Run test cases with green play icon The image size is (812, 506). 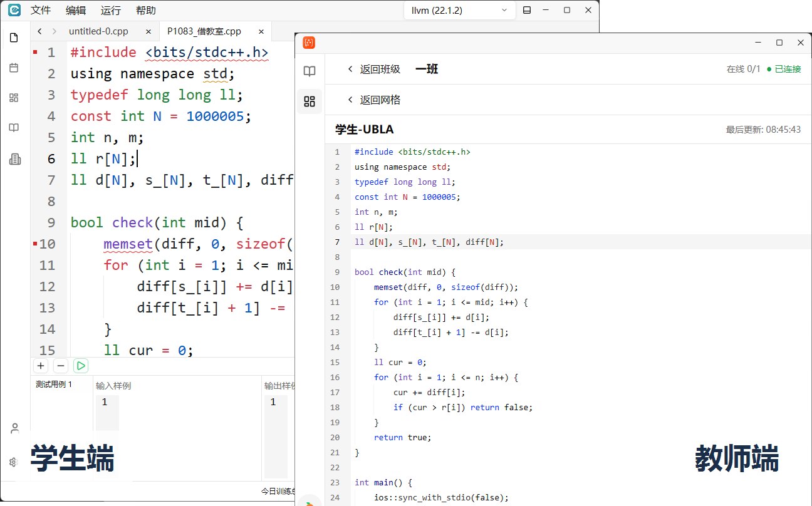point(80,366)
